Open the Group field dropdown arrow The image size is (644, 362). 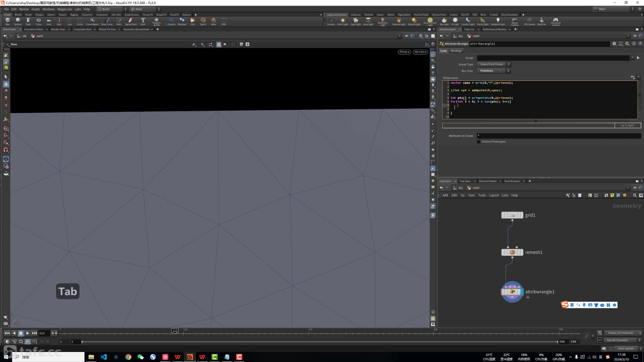point(632,58)
